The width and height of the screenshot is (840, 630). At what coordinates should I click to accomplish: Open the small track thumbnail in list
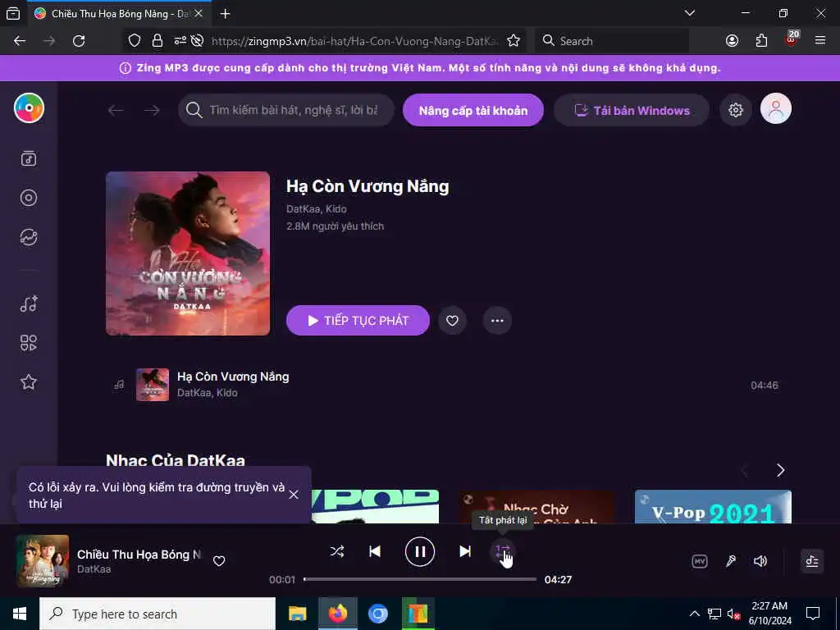(153, 385)
